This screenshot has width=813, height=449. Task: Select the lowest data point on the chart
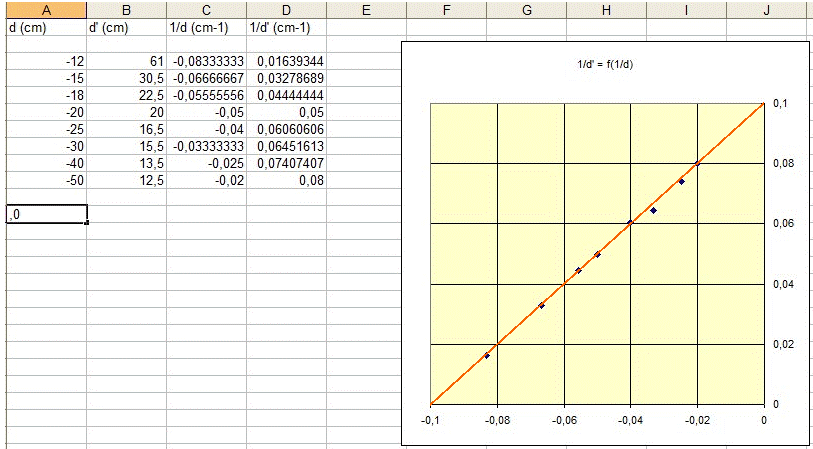point(487,355)
